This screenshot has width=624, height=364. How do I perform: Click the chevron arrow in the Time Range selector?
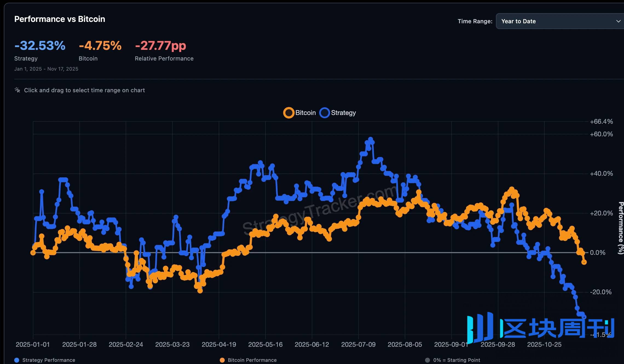[618, 21]
